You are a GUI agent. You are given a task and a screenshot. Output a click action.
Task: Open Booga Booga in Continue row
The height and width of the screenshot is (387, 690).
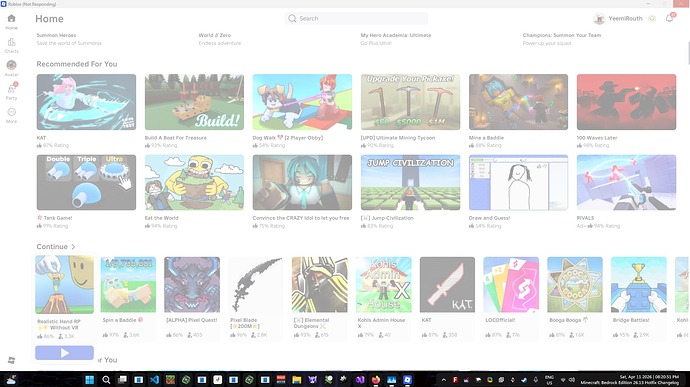[575, 285]
